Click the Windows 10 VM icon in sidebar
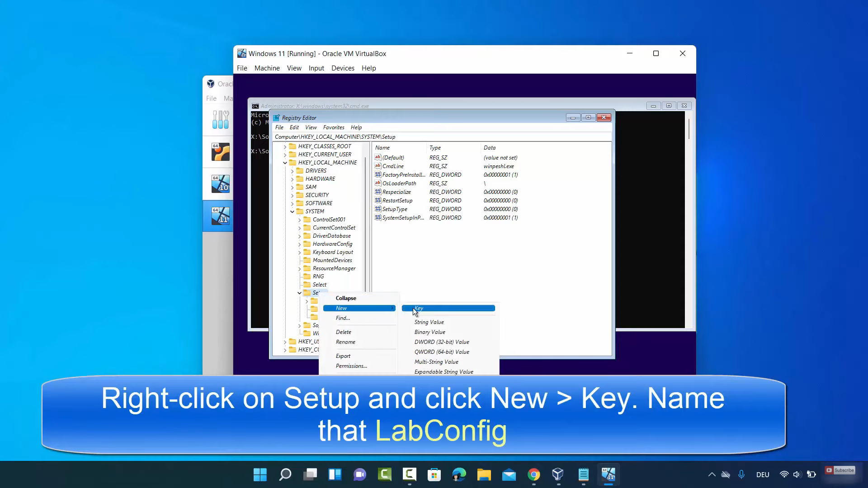This screenshot has height=488, width=868. point(221,184)
